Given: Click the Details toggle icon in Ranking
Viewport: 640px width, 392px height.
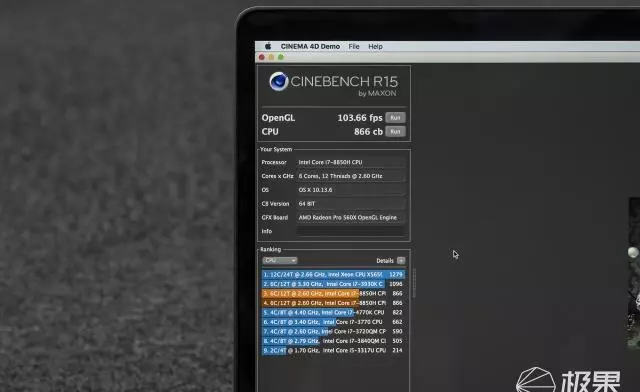Looking at the screenshot, I should (x=401, y=261).
